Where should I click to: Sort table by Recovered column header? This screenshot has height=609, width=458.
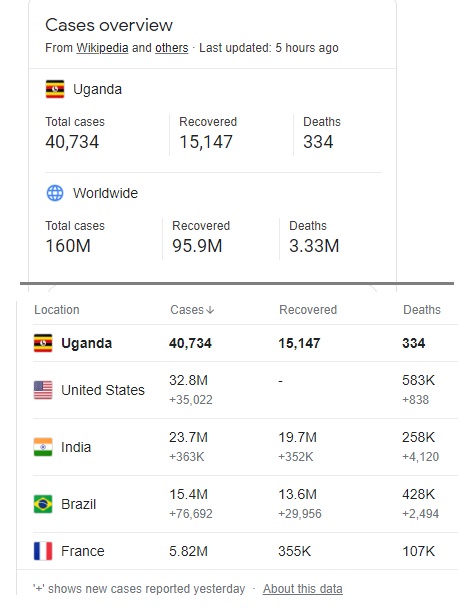coord(308,310)
